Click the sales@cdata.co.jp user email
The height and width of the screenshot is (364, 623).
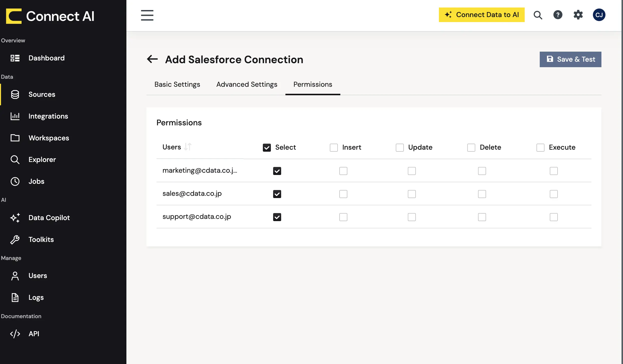(x=192, y=194)
